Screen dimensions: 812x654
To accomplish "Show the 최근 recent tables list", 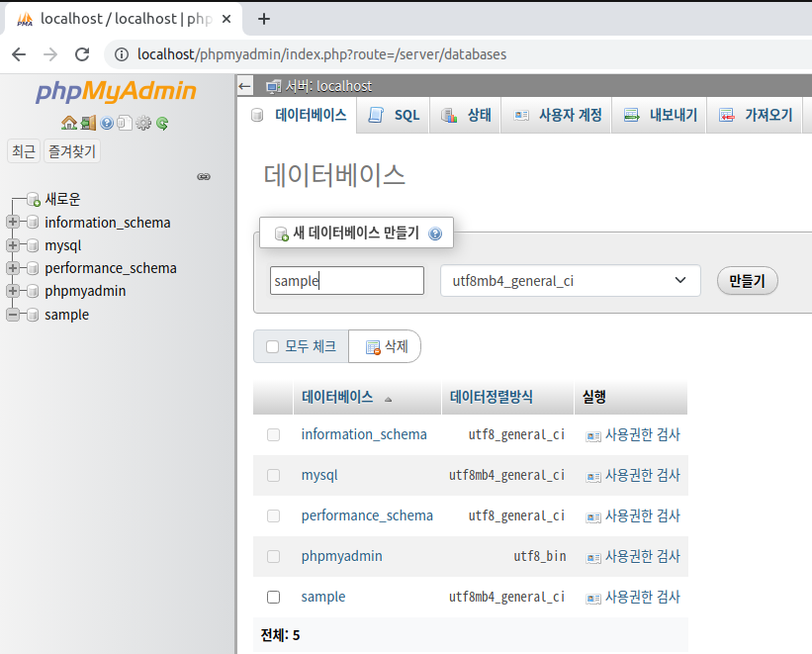I will pyautogui.click(x=24, y=151).
